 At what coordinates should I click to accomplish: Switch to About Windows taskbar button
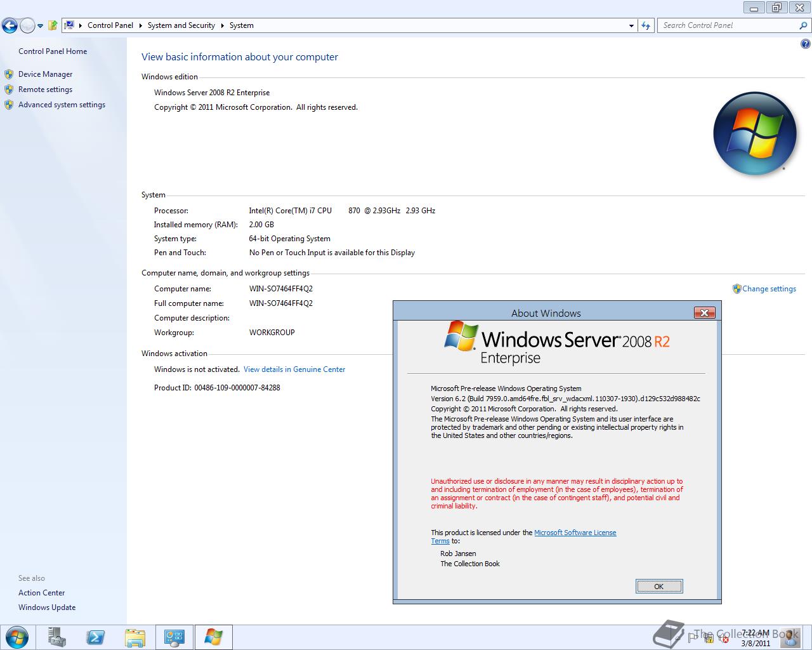click(x=213, y=637)
